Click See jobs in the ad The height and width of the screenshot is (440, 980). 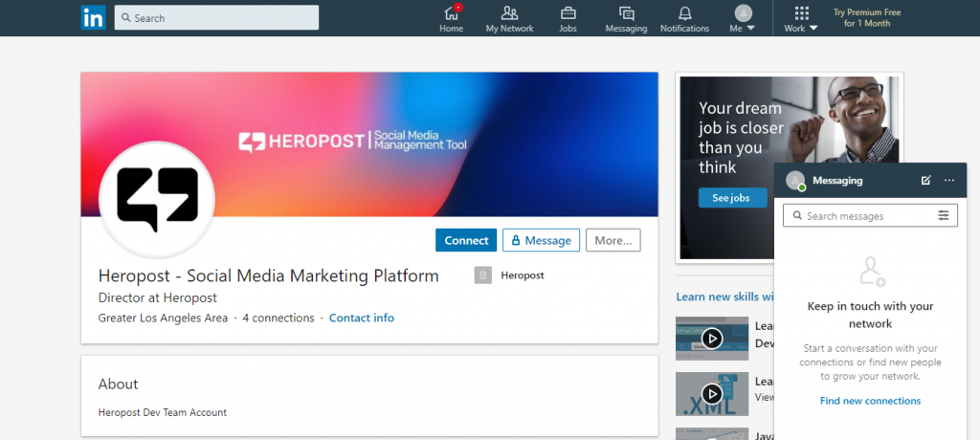pyautogui.click(x=732, y=197)
